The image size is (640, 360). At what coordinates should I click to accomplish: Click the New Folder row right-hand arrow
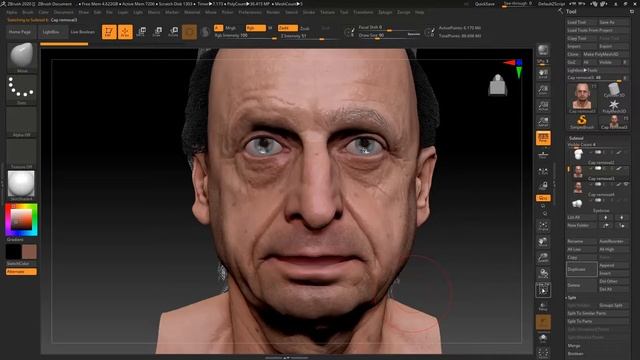point(621,225)
